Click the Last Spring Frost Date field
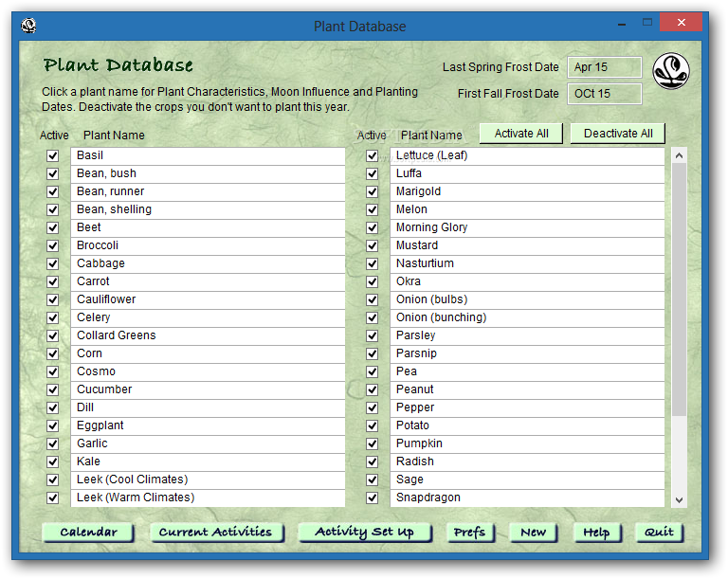 click(x=605, y=67)
